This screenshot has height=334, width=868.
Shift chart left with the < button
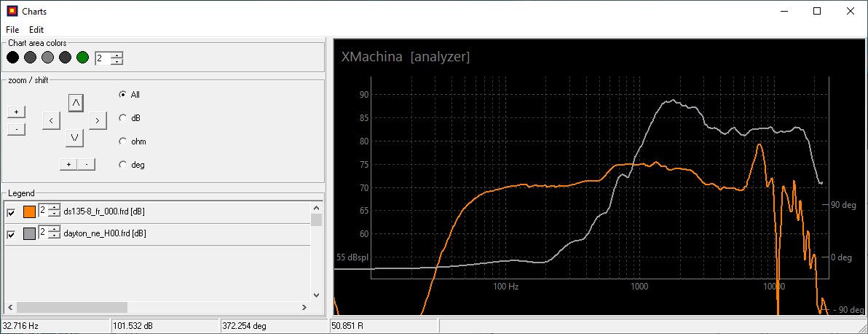tap(51, 120)
